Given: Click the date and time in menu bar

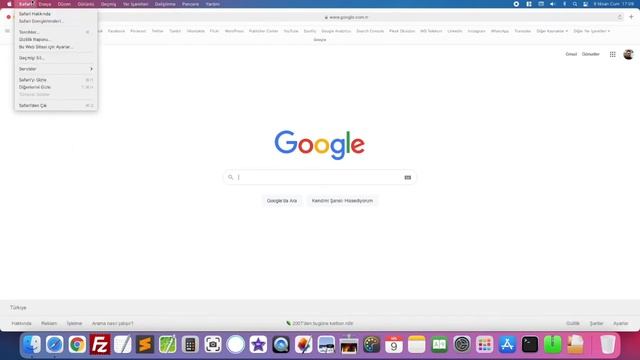Looking at the screenshot, I should [x=613, y=4].
